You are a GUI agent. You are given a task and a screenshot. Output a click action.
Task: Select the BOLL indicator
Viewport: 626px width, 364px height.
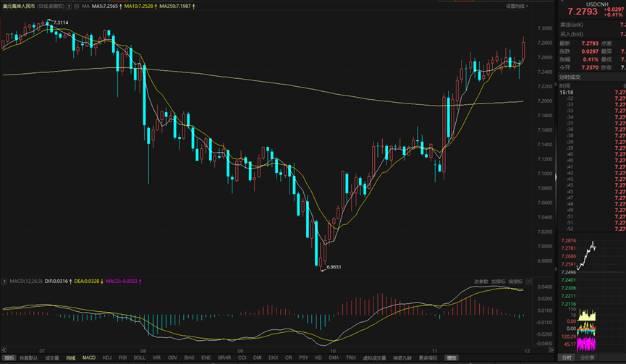(140, 357)
